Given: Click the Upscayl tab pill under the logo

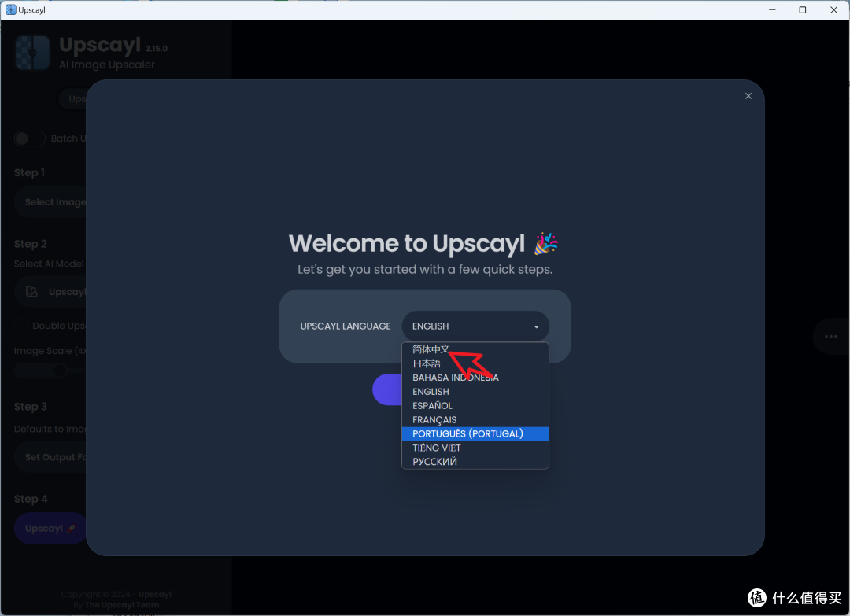Looking at the screenshot, I should pos(72,98).
